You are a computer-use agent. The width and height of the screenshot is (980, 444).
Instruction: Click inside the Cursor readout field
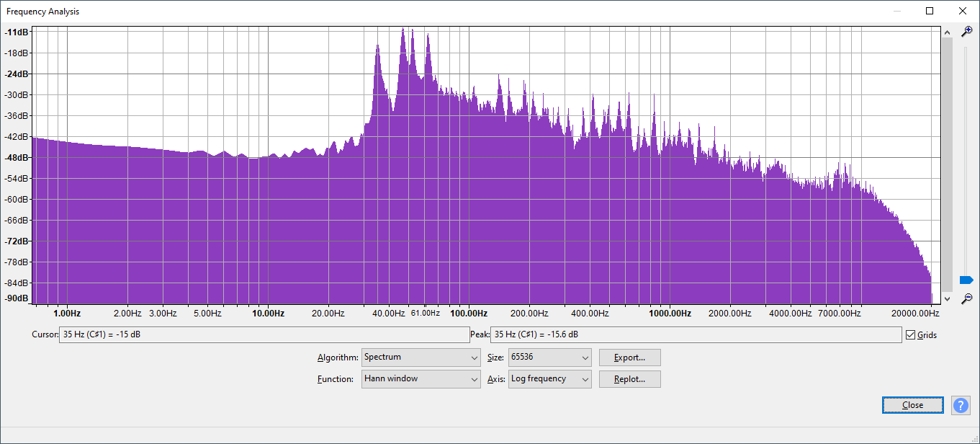pos(264,335)
